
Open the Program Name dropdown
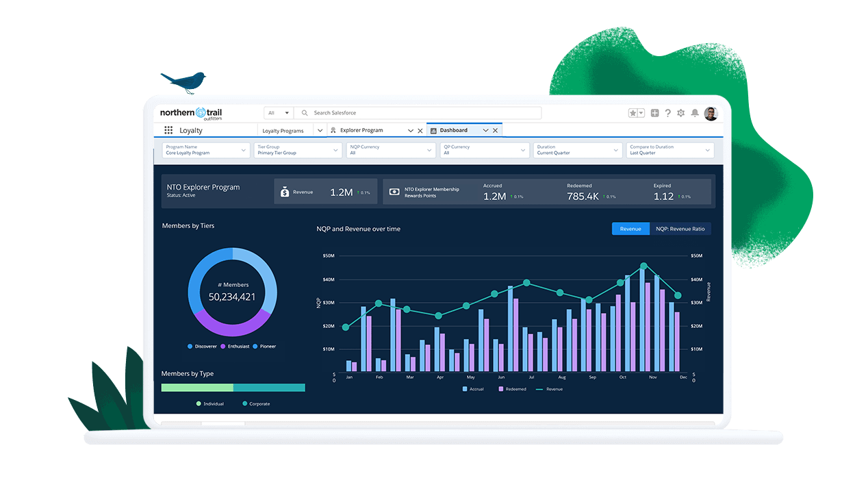click(x=205, y=150)
